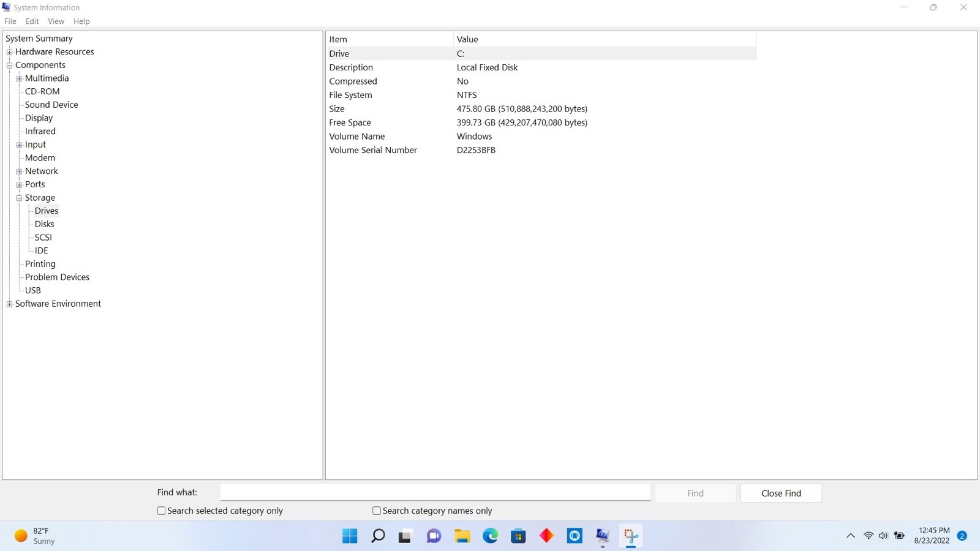The height and width of the screenshot is (551, 980).
Task: Collapse the Storage node
Action: [20, 198]
